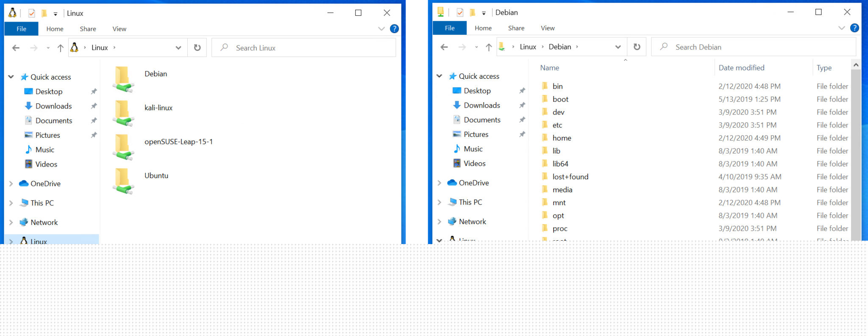Select the proc folder row

point(695,228)
